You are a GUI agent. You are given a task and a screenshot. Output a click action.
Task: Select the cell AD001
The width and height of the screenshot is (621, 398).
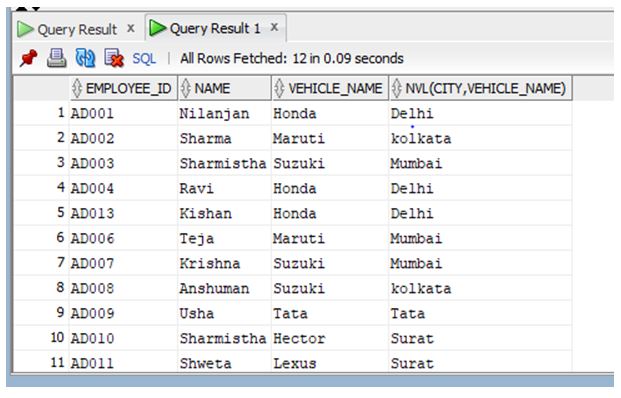[x=123, y=113]
